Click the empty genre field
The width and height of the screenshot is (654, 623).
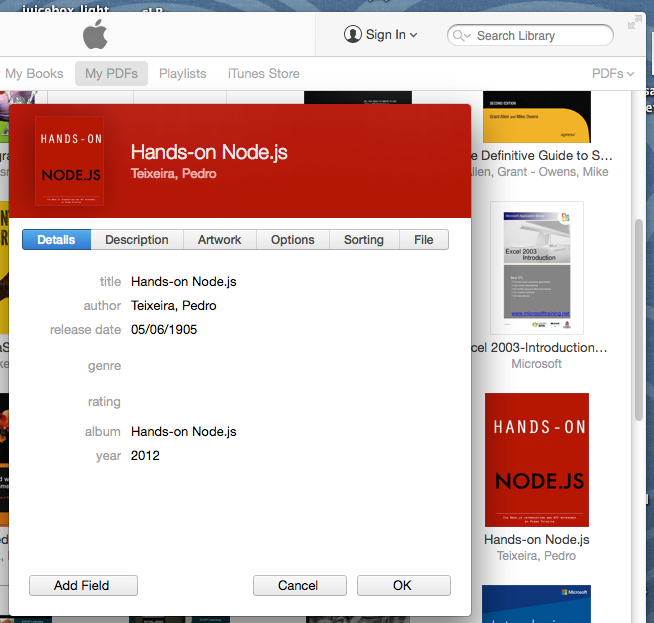[288, 366]
